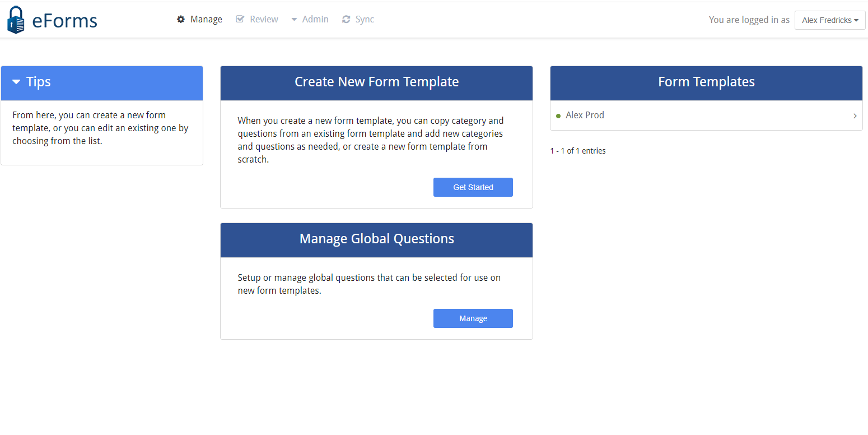Image resolution: width=868 pixels, height=435 pixels.
Task: Click the Create New Form Template heading
Action: click(377, 82)
